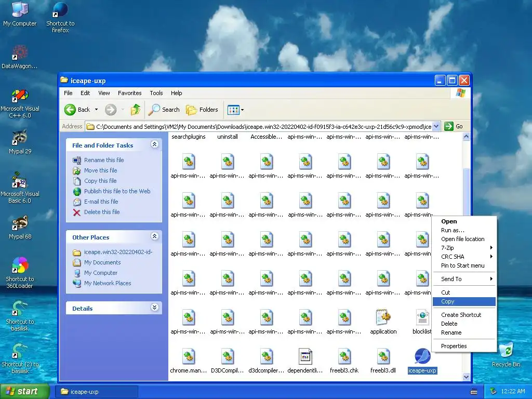Click the Up folder toolbar icon
This screenshot has height=399, width=532.
click(x=136, y=110)
